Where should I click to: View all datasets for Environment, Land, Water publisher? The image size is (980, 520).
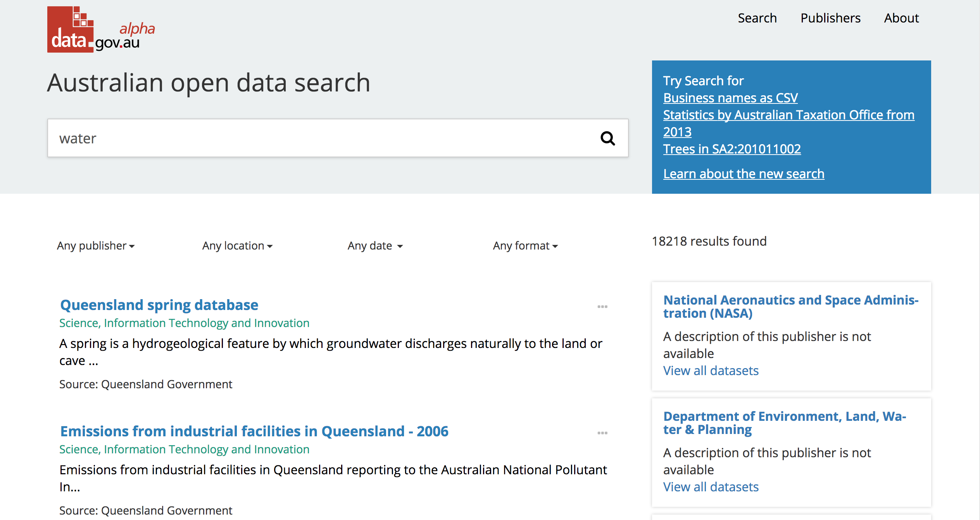[x=711, y=487]
